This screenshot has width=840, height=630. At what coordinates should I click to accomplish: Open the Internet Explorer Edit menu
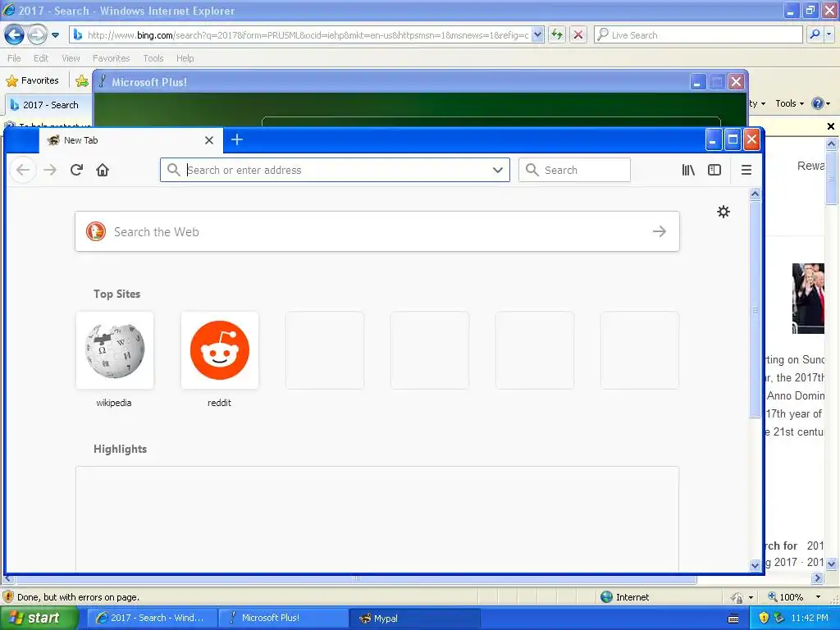41,58
